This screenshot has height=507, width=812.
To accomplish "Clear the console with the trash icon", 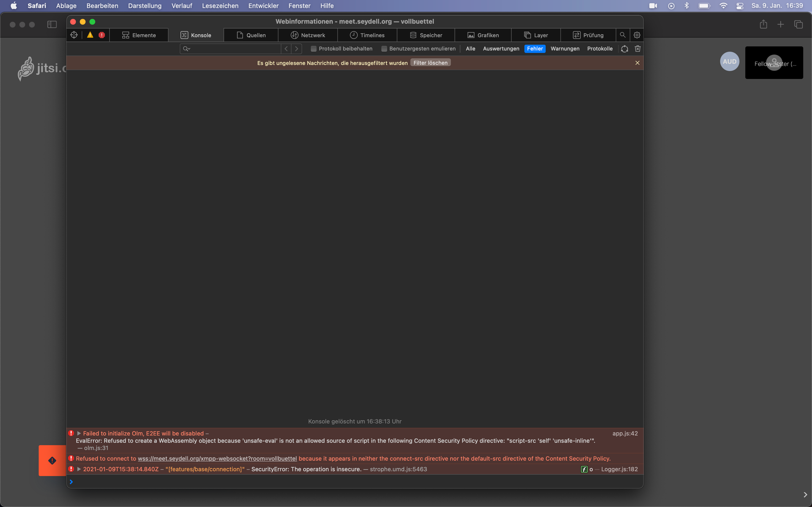I will pos(638,49).
